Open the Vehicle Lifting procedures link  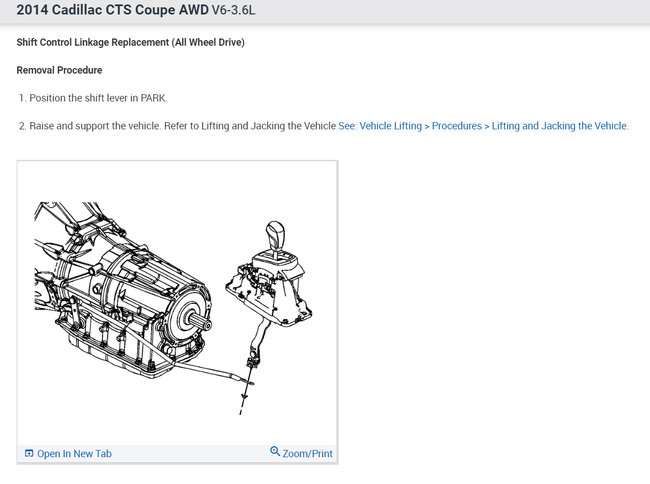point(483,126)
